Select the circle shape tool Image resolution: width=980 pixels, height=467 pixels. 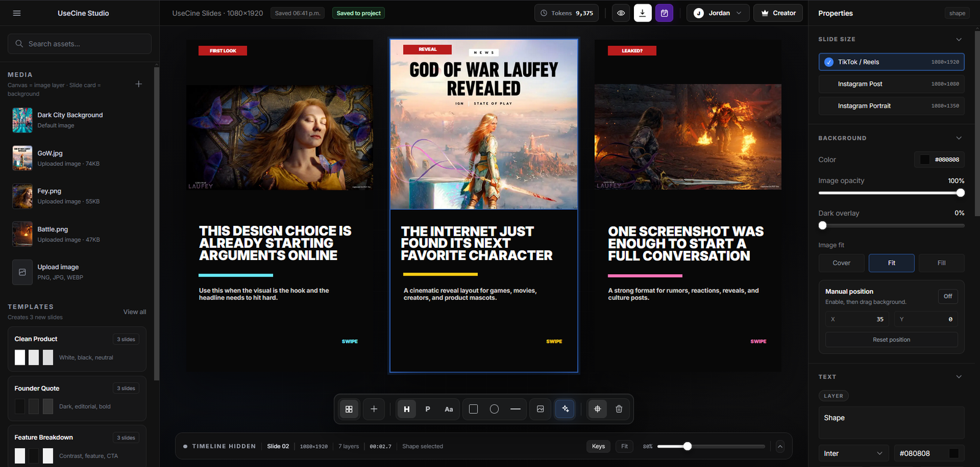point(494,409)
